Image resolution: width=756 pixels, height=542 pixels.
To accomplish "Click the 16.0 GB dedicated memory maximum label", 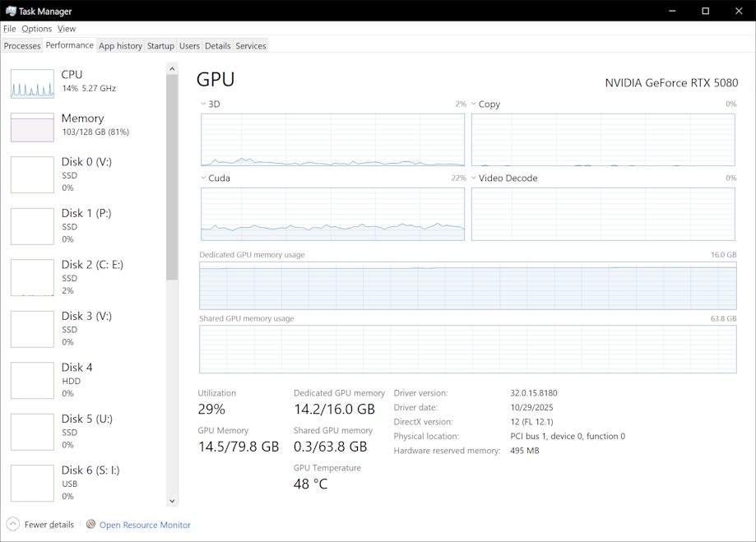I will pos(724,255).
